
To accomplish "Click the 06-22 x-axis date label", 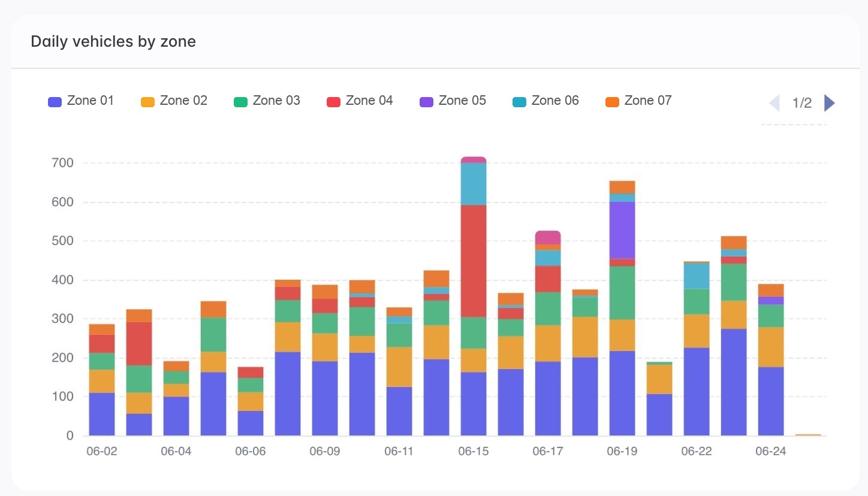I will [x=697, y=451].
